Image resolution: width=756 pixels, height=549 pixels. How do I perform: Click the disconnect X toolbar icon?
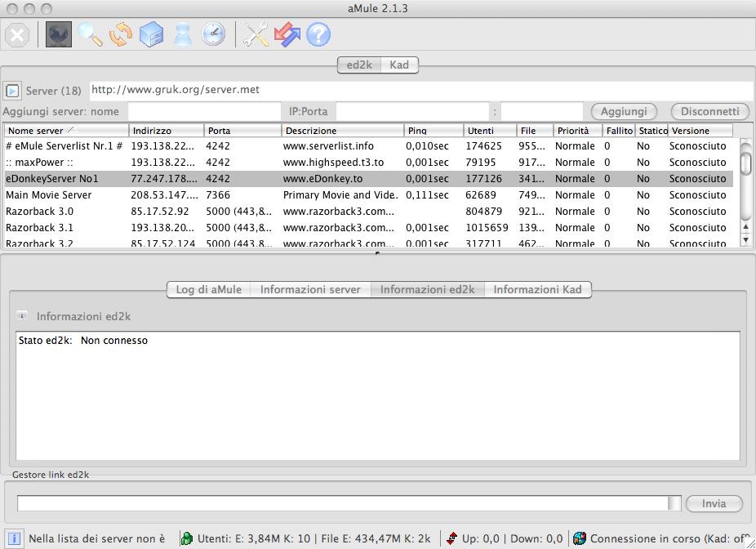[x=17, y=35]
